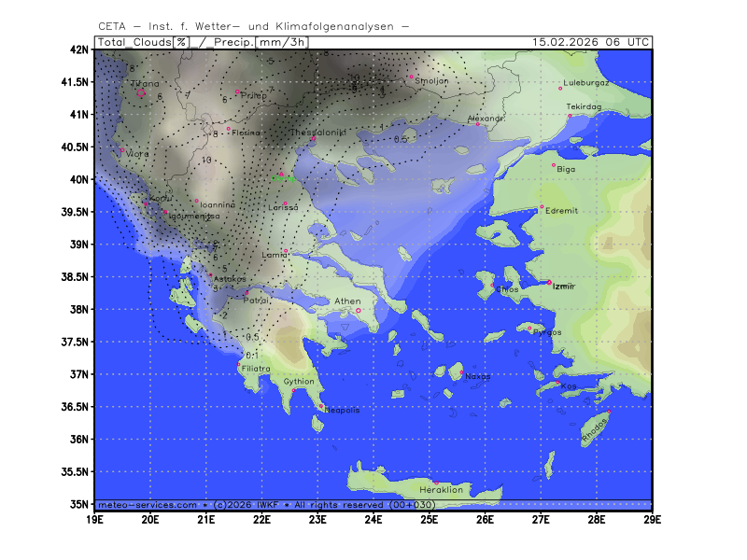Image resolution: width=747 pixels, height=560 pixels.
Task: Click the Naxos island marker
Action: 461,371
